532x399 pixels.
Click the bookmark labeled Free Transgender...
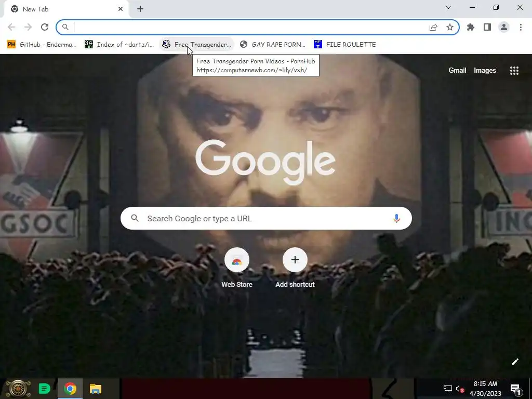[197, 45]
